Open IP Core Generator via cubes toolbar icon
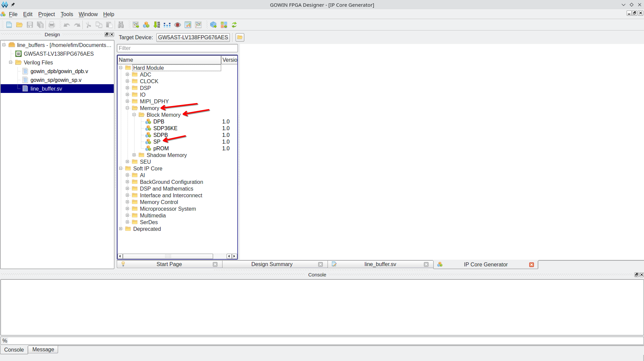 (x=146, y=25)
